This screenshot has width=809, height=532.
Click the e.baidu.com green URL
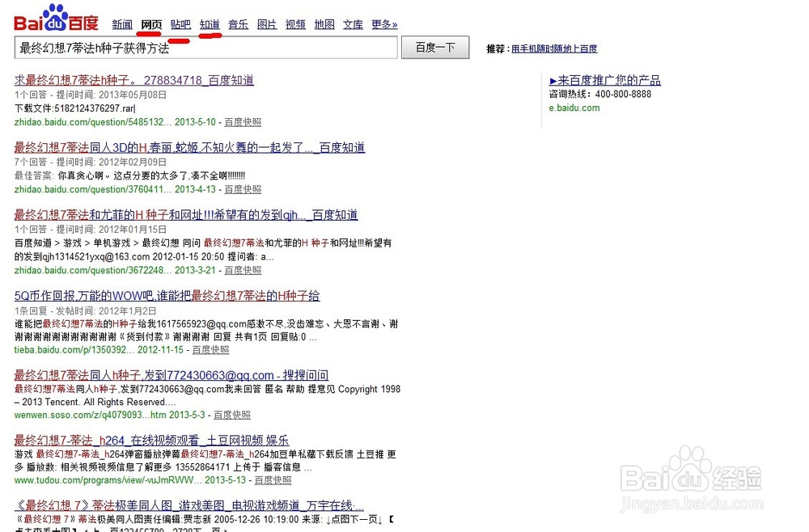(574, 108)
